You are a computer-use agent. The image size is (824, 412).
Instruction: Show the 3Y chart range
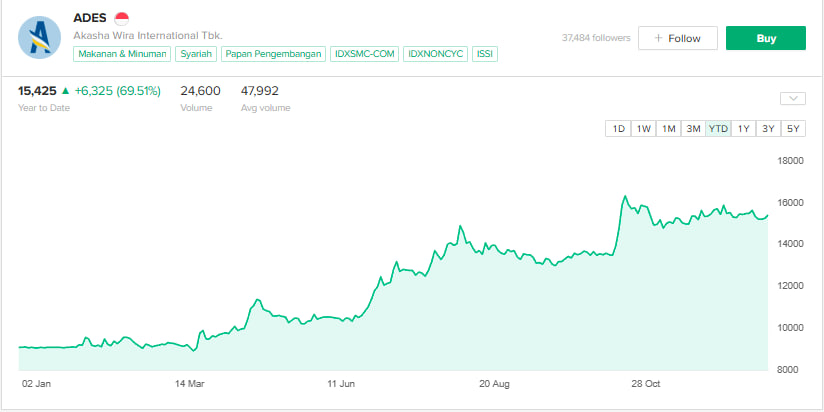tap(768, 128)
